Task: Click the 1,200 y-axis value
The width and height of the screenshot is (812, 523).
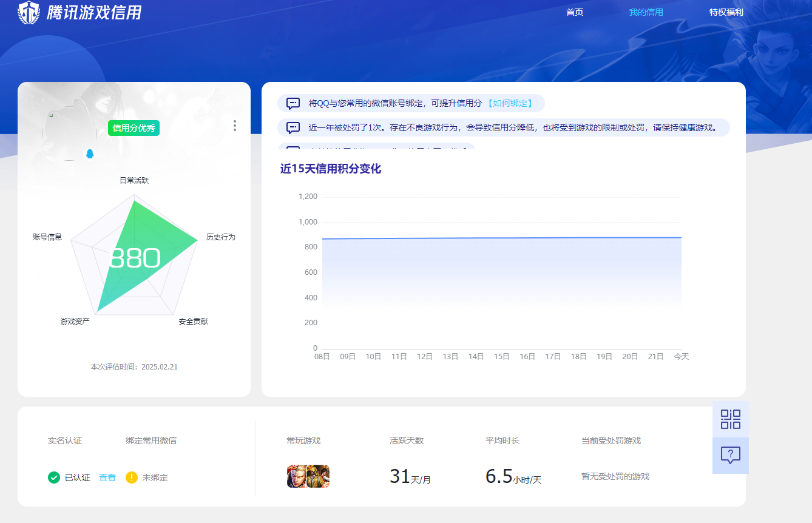Action: (308, 197)
